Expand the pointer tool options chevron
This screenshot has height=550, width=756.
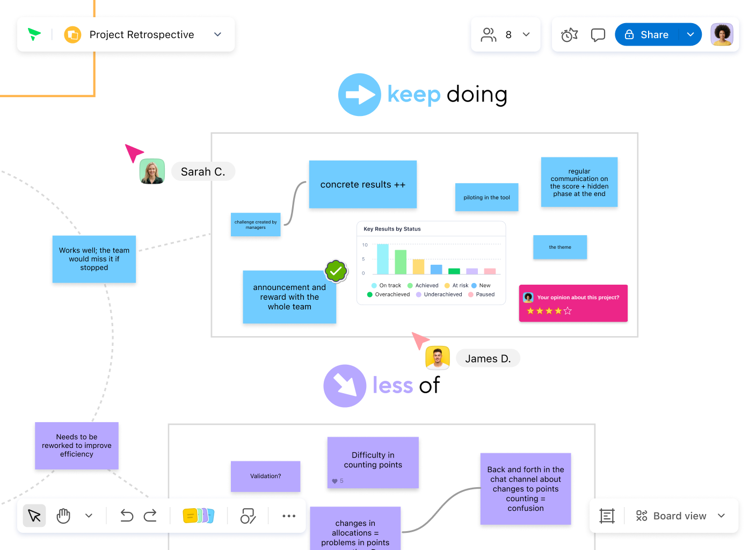(89, 516)
